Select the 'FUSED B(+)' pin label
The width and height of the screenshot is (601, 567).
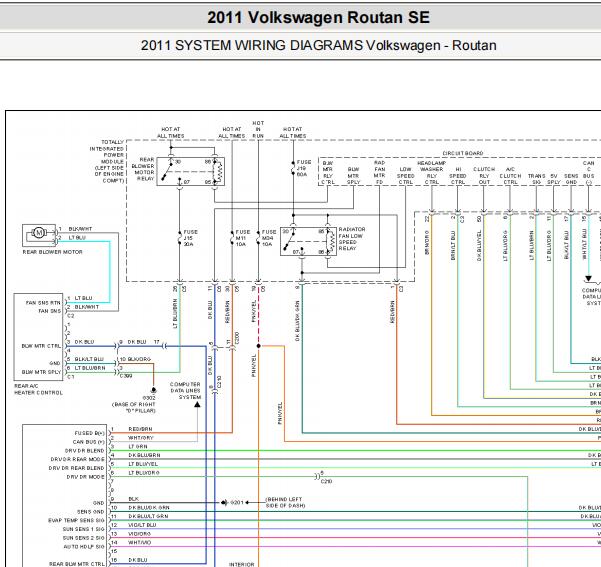click(x=89, y=433)
